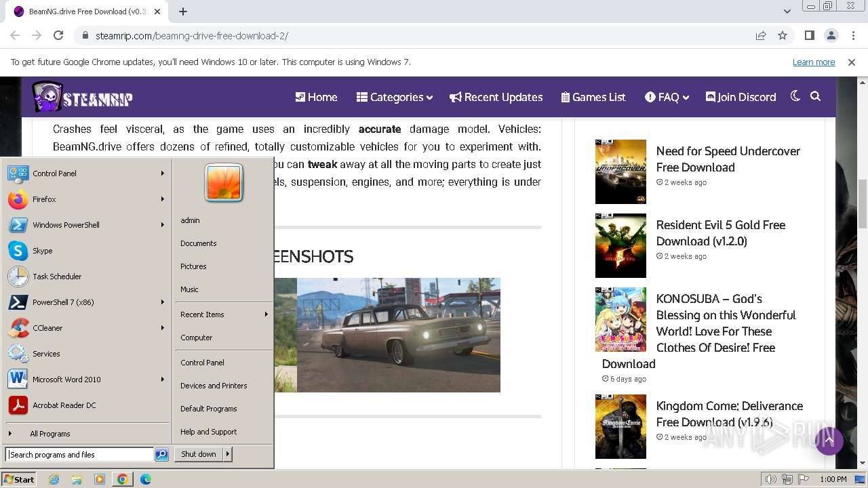
Task: Launch Microsoft Word 2010
Action: click(x=86, y=380)
